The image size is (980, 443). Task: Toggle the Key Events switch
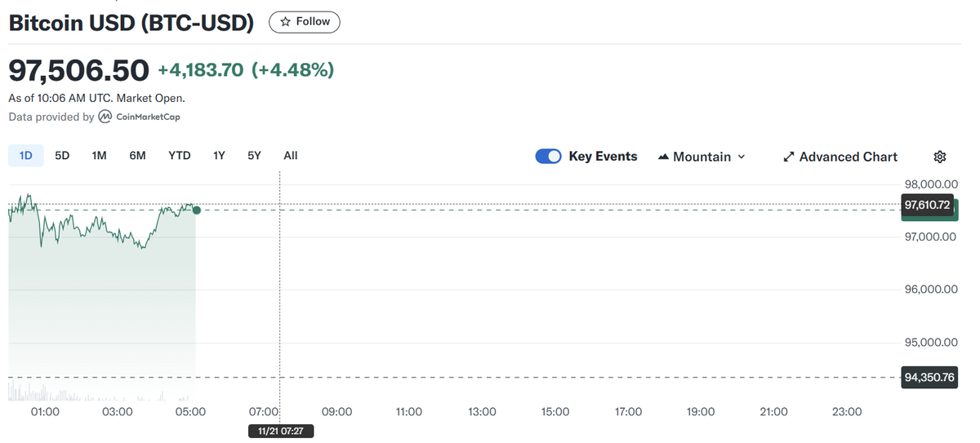548,156
